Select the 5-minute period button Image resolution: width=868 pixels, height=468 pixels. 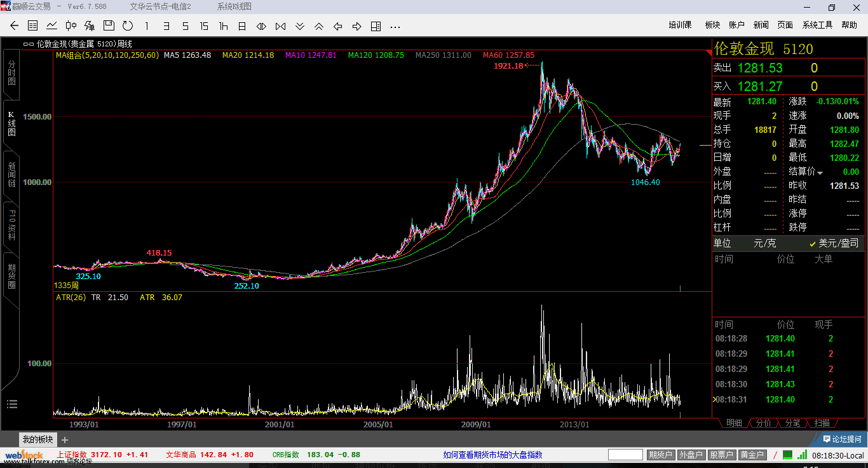186,26
